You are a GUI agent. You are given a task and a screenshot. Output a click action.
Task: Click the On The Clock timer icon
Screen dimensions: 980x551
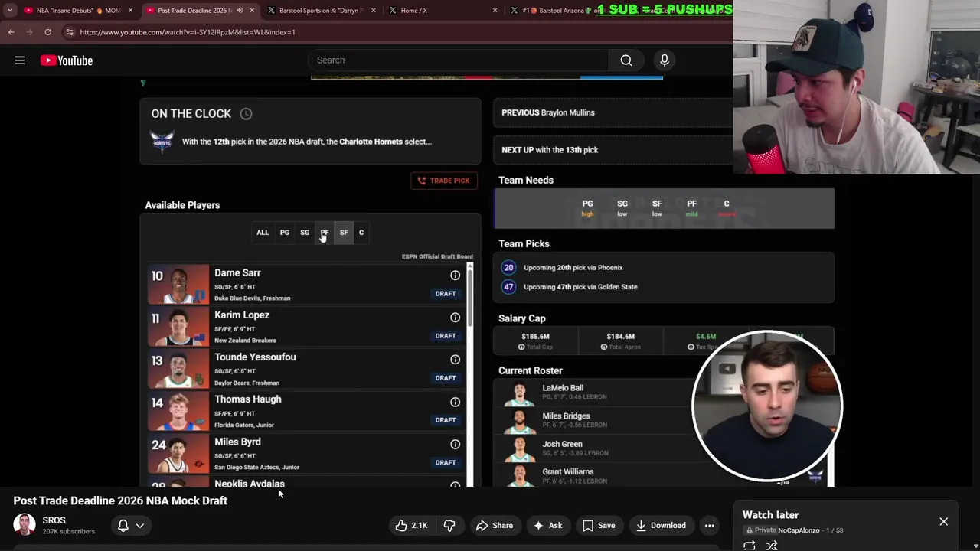pyautogui.click(x=246, y=114)
